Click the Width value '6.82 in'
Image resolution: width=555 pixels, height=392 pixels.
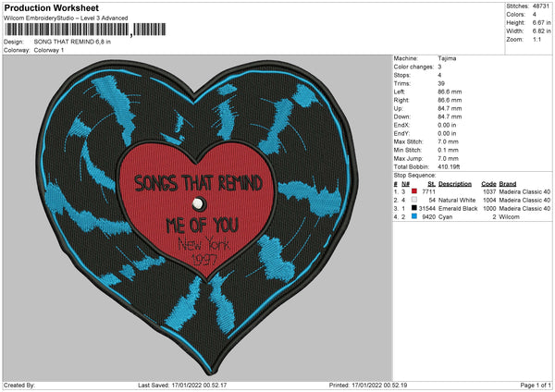coord(541,31)
